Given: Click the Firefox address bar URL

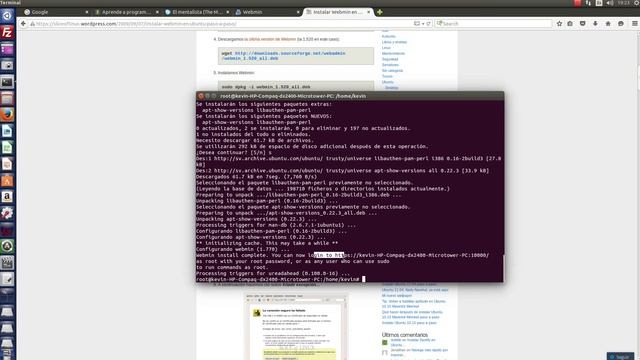Looking at the screenshot, I should coord(220,24).
